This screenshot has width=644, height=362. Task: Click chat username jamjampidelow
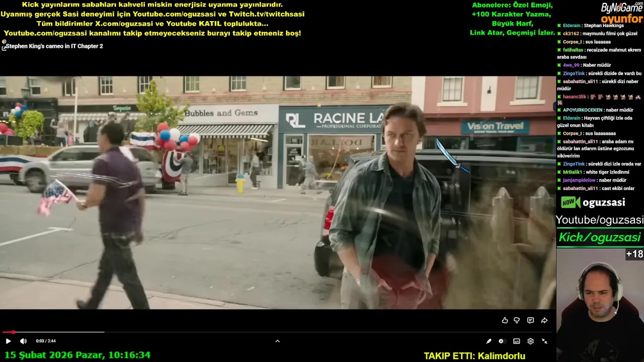(x=580, y=180)
